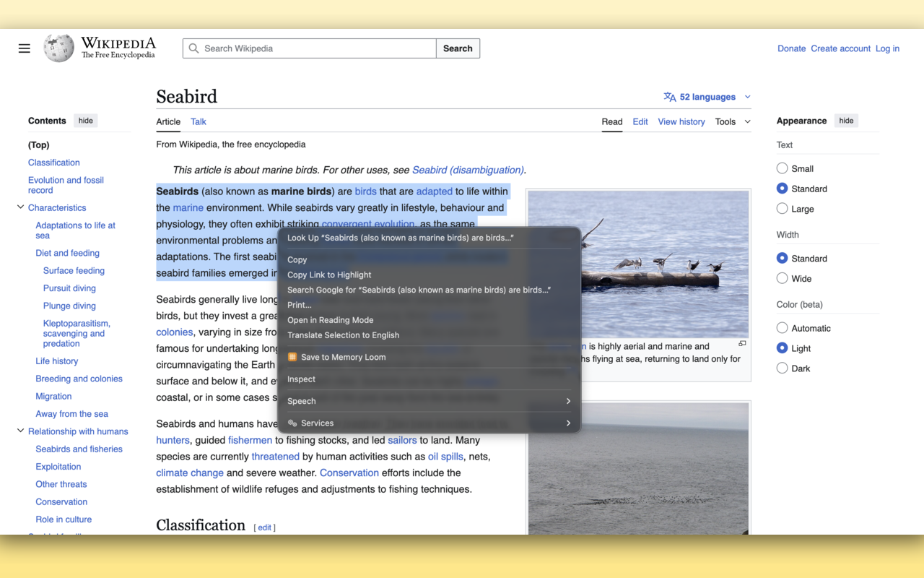
Task: Choose Light color mode
Action: pyautogui.click(x=782, y=348)
